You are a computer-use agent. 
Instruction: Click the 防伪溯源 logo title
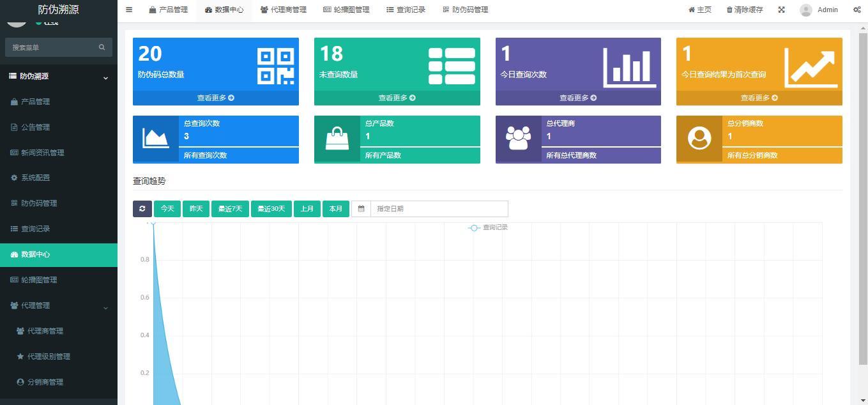coord(58,9)
